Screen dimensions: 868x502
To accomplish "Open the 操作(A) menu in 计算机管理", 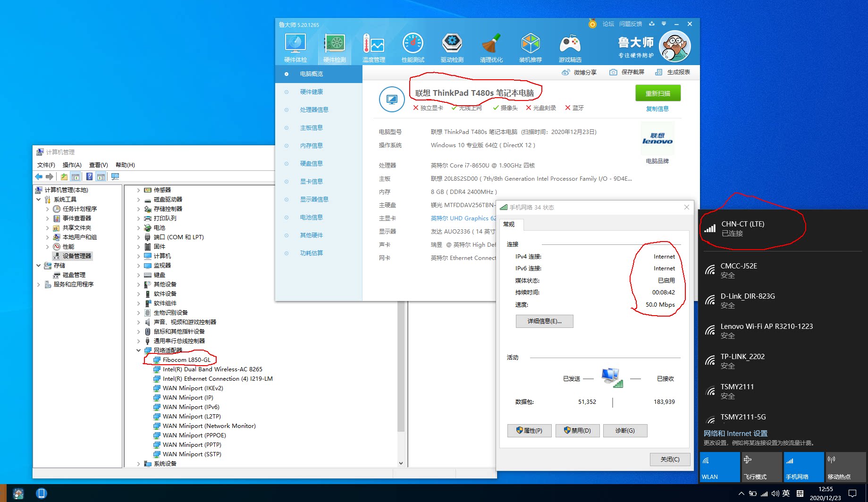I will pos(72,165).
